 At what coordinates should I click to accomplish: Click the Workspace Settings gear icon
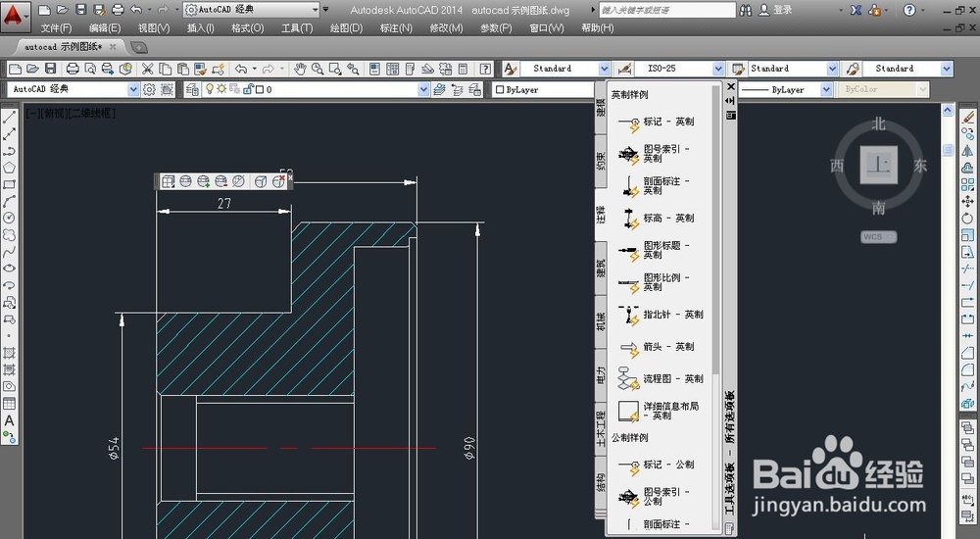click(149, 89)
